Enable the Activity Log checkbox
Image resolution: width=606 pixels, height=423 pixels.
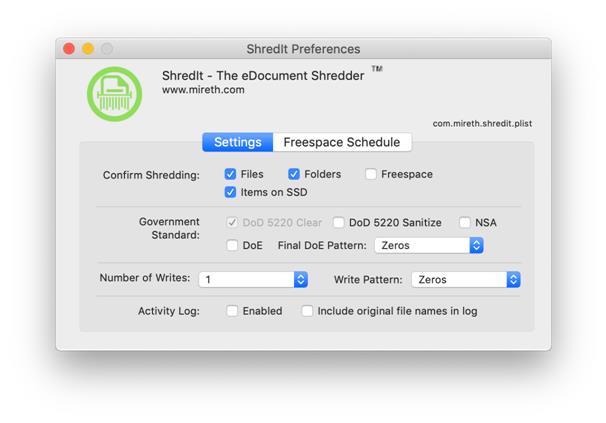point(232,311)
